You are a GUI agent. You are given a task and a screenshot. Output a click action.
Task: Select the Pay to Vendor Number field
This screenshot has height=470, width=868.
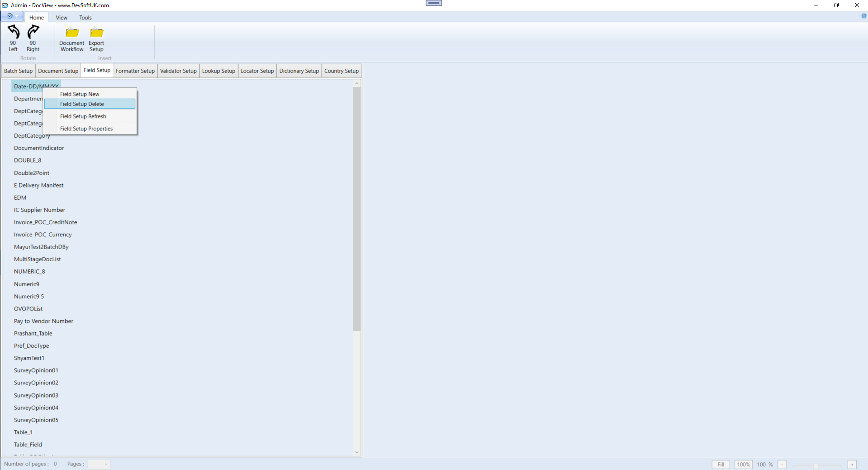click(43, 321)
